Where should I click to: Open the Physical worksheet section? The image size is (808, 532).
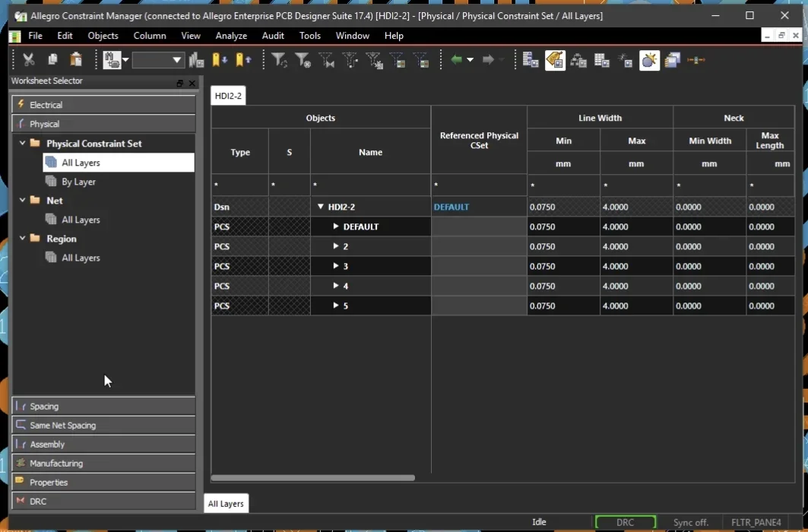(103, 124)
